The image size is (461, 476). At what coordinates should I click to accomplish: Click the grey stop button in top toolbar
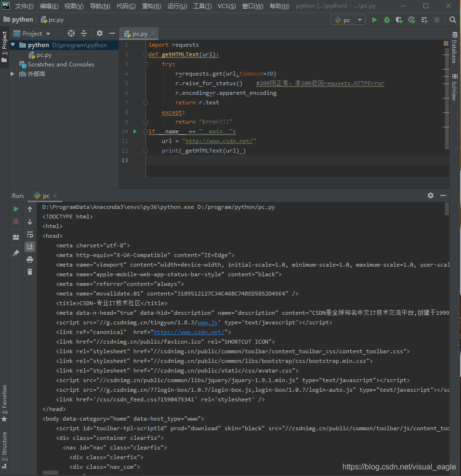(437, 20)
